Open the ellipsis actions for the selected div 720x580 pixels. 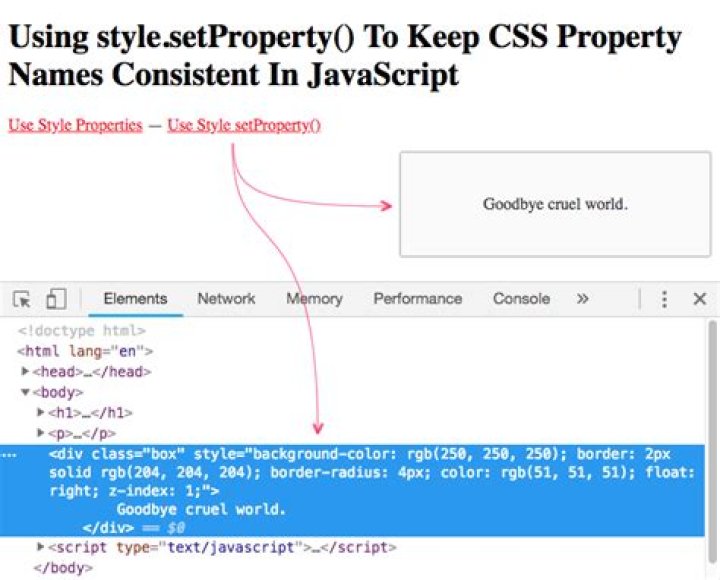click(x=9, y=455)
